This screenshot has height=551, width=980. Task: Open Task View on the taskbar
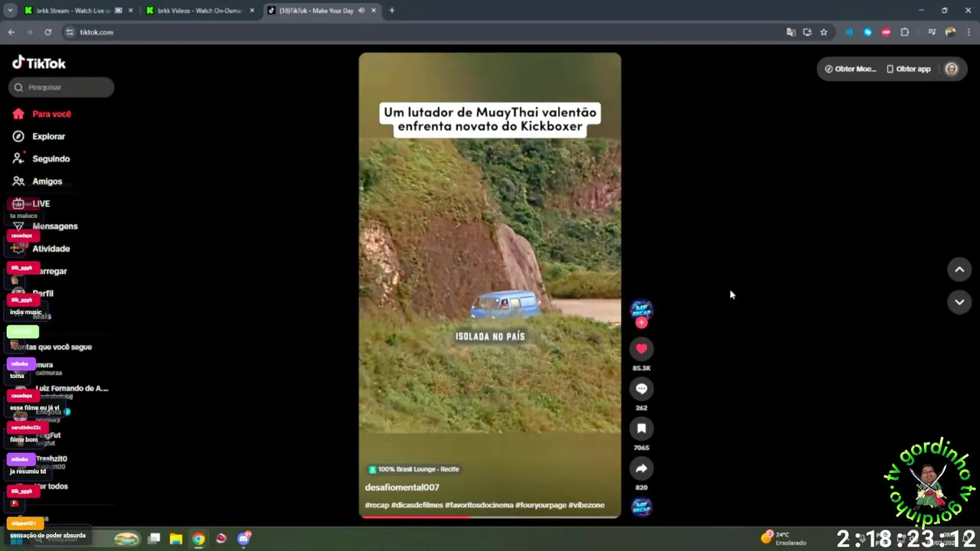click(154, 539)
